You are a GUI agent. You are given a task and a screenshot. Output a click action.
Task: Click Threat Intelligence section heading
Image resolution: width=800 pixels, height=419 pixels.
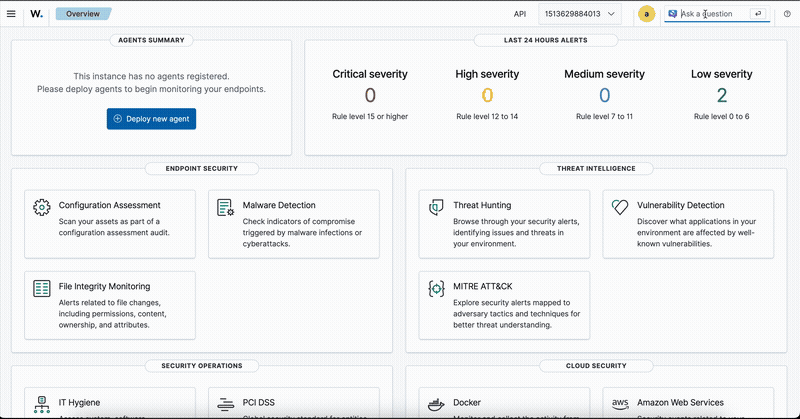(596, 168)
